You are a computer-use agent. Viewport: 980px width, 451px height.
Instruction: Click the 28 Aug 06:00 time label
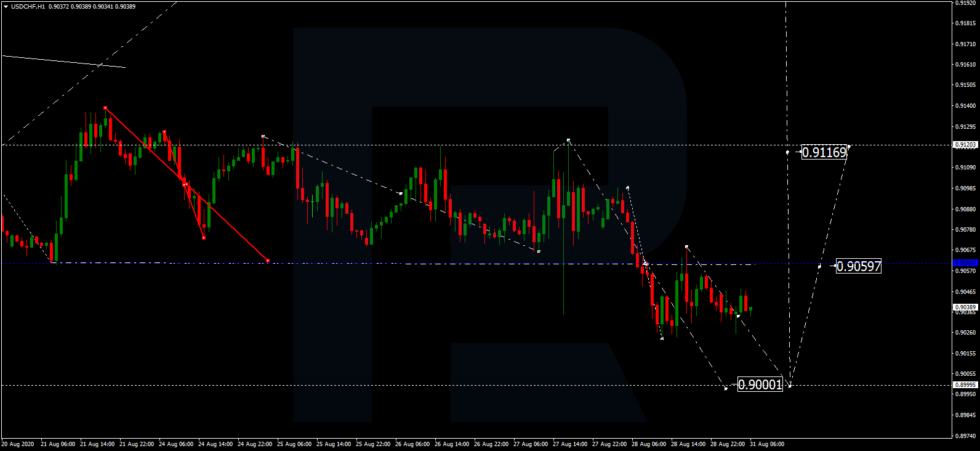[649, 444]
